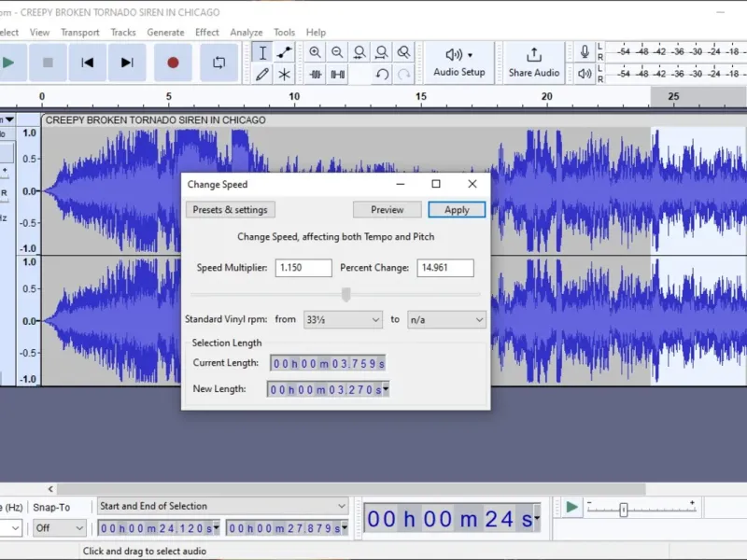Click the Trim audio outside selection icon
This screenshot has height=560, width=747.
click(315, 75)
